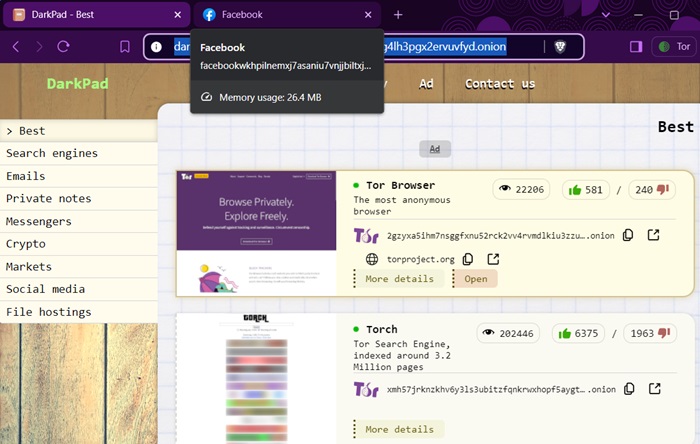
Task: Switch to the DarkPad - Best tab
Action: pos(96,15)
